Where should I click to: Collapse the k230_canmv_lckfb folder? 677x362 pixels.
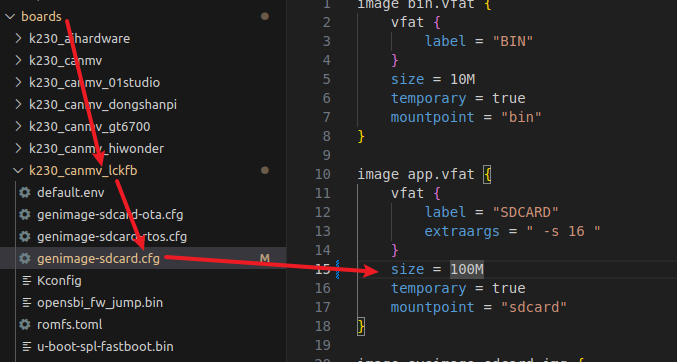click(18, 171)
